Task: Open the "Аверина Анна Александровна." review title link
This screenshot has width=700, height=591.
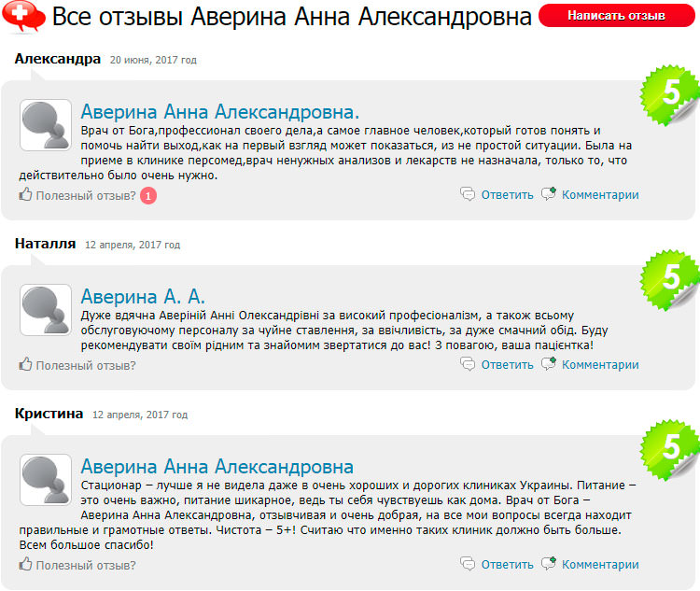Action: click(219, 112)
